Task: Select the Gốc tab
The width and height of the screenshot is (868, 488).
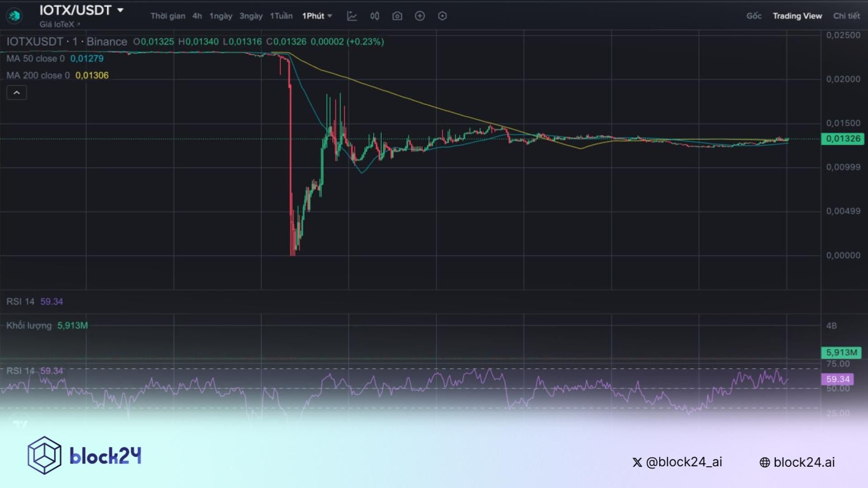Action: 754,16
